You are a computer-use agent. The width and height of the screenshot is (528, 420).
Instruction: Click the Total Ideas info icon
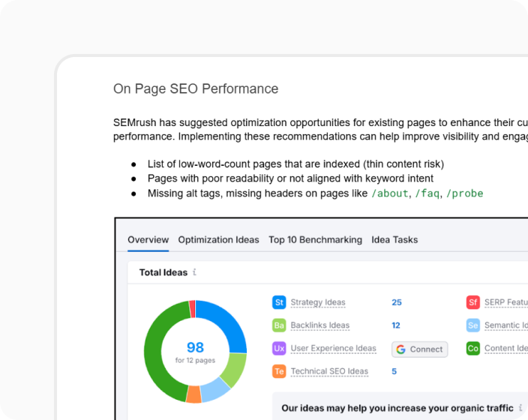click(x=194, y=271)
